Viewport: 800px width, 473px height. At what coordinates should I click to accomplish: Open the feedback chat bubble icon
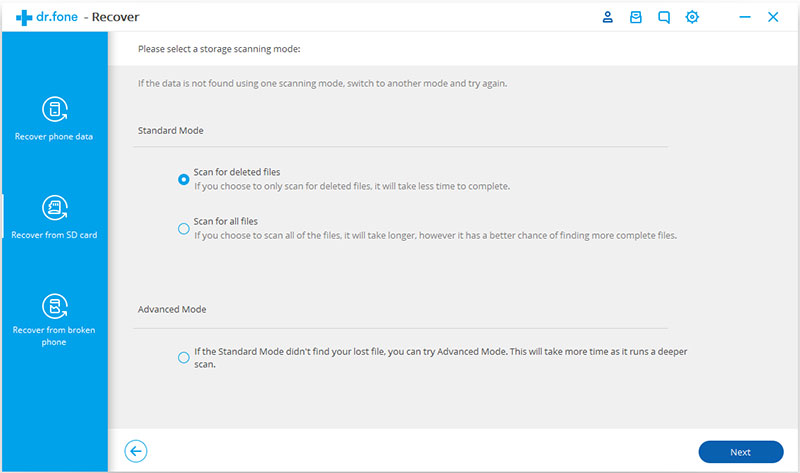(x=664, y=17)
